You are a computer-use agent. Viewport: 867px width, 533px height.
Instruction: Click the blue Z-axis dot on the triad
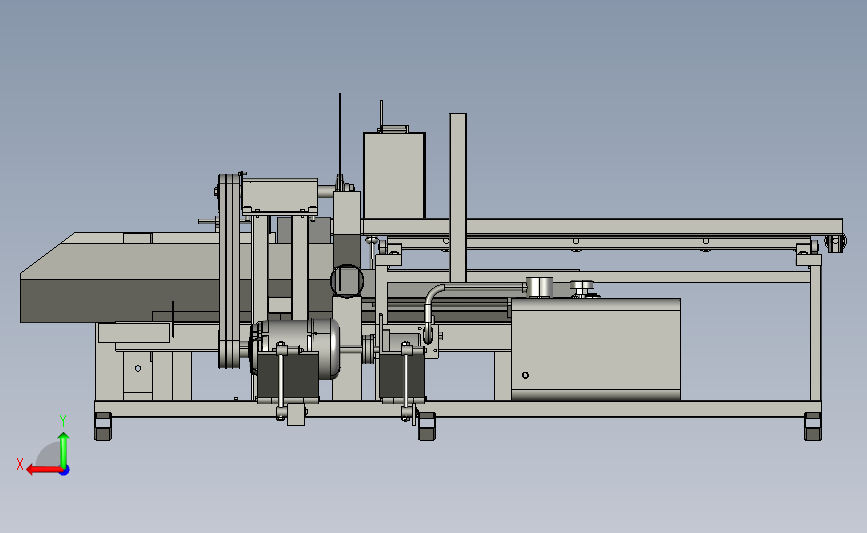click(64, 471)
